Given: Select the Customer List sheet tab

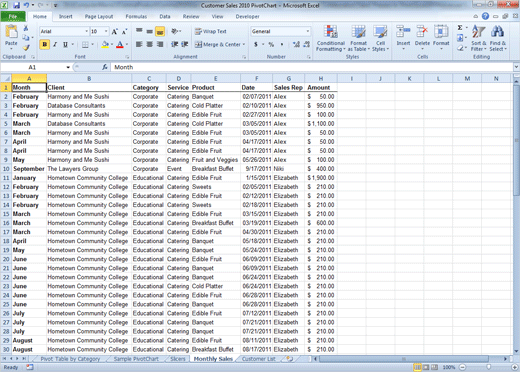Looking at the screenshot, I should pyautogui.click(x=259, y=359).
